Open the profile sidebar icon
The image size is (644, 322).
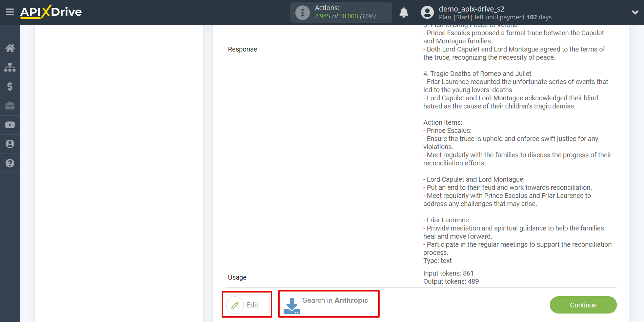tap(10, 144)
